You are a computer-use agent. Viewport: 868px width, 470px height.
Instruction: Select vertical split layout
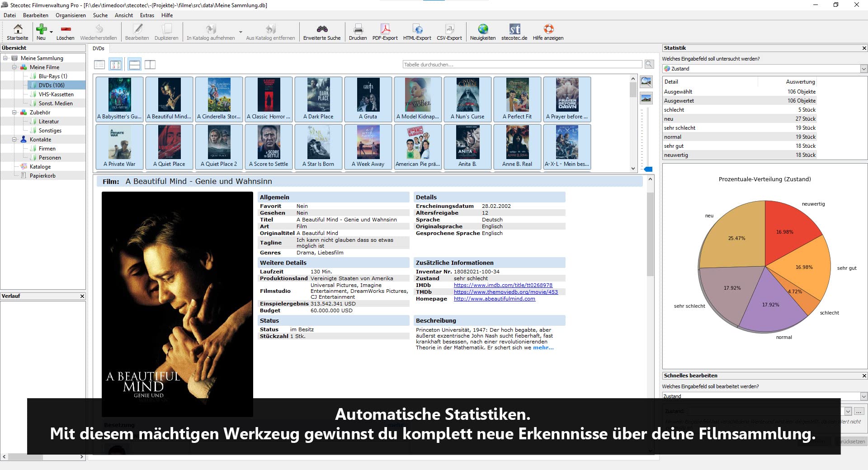click(150, 65)
